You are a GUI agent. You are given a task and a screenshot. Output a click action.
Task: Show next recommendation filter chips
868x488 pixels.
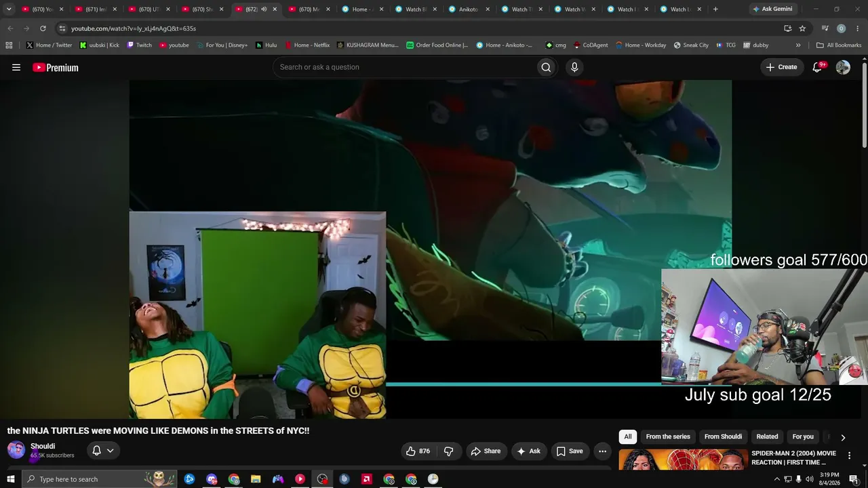(843, 438)
